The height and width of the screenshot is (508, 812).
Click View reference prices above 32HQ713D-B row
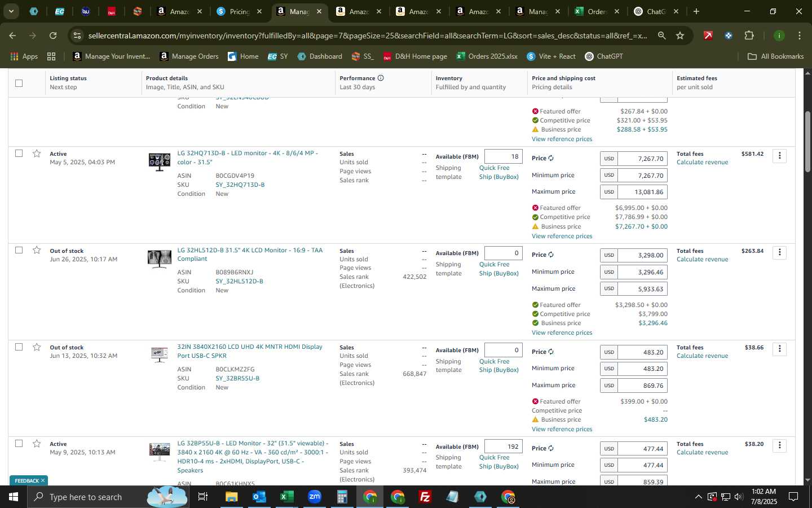pyautogui.click(x=562, y=139)
